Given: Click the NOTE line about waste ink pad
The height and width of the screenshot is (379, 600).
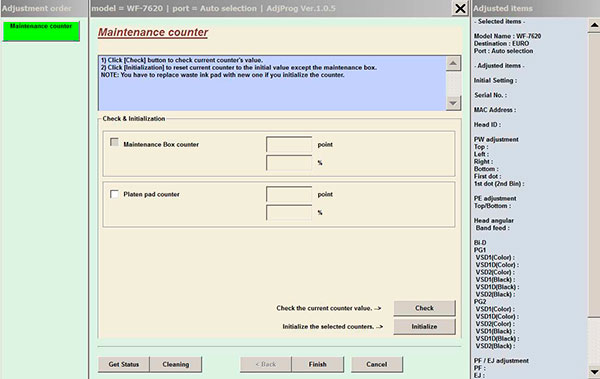Looking at the screenshot, I should pos(222,75).
